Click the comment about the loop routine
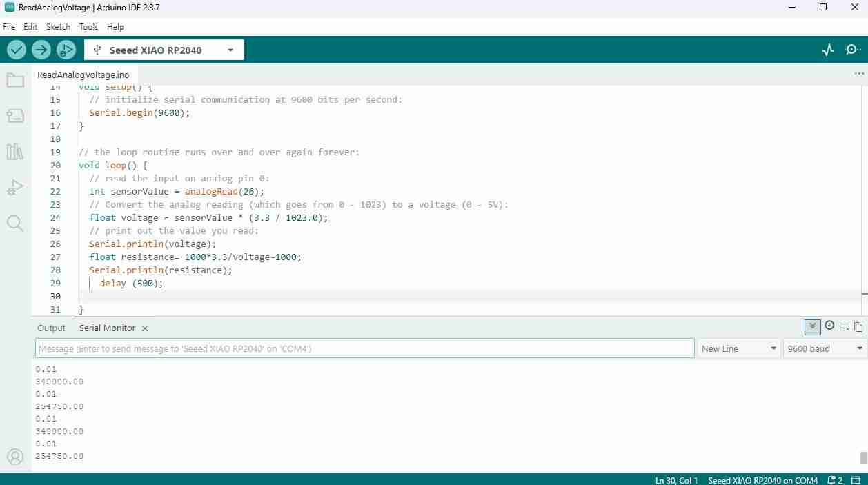This screenshot has height=485, width=868. click(219, 152)
